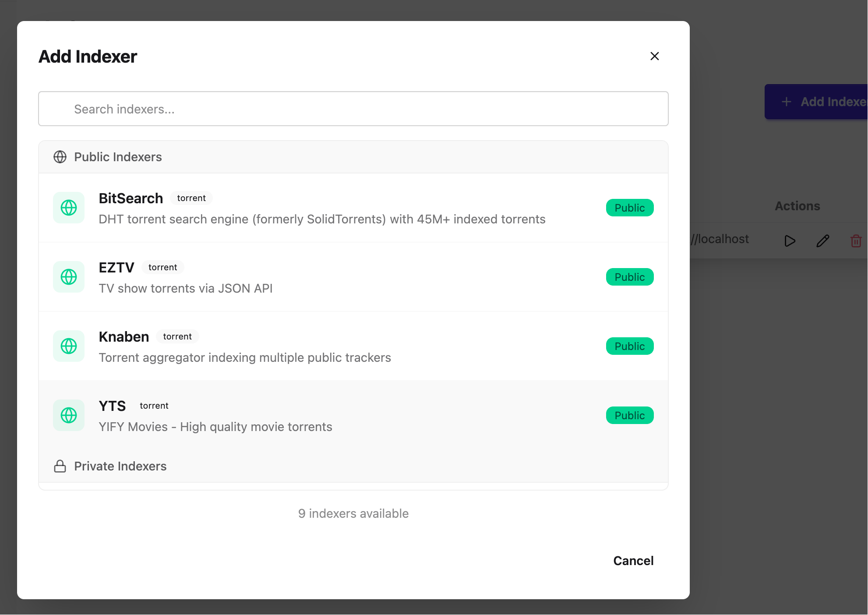Click the BitSearch globe icon
868x615 pixels.
[69, 208]
